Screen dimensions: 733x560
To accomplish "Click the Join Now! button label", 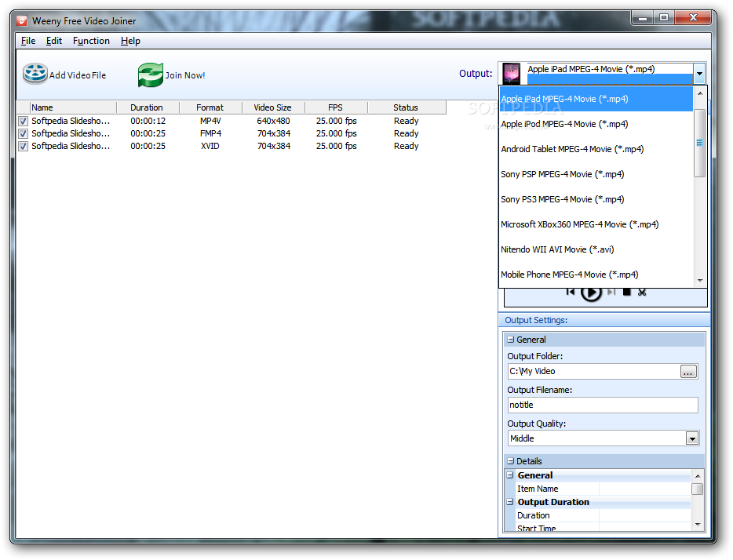I will [x=185, y=75].
